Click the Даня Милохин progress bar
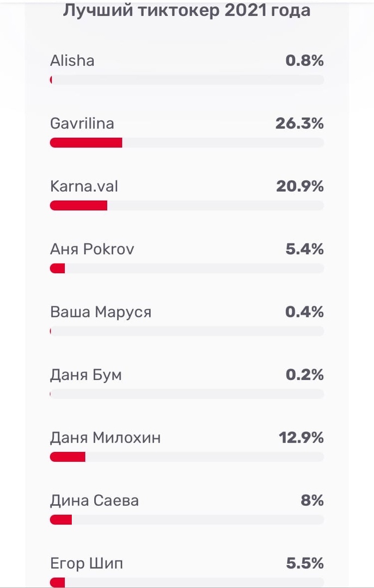The image size is (374, 588). click(68, 457)
